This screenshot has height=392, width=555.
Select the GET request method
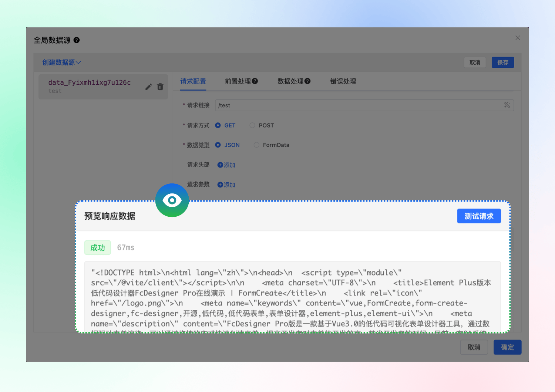coord(218,125)
